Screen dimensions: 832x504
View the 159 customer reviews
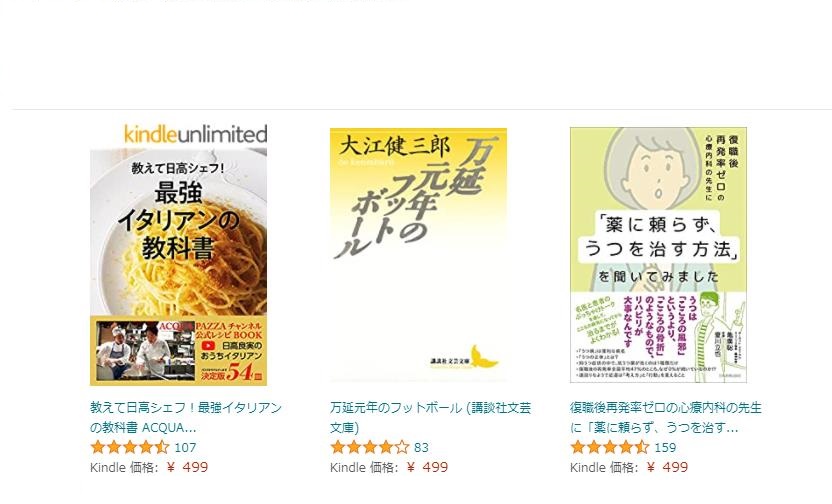coord(665,448)
